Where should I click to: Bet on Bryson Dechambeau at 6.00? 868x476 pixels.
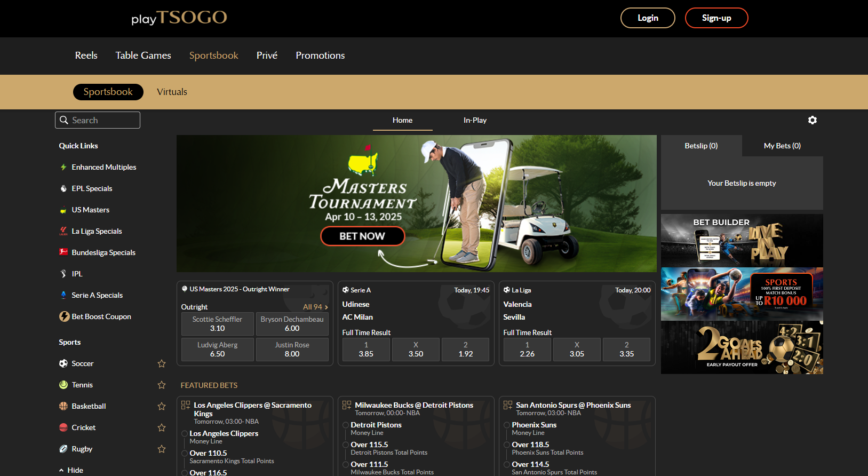click(x=292, y=323)
